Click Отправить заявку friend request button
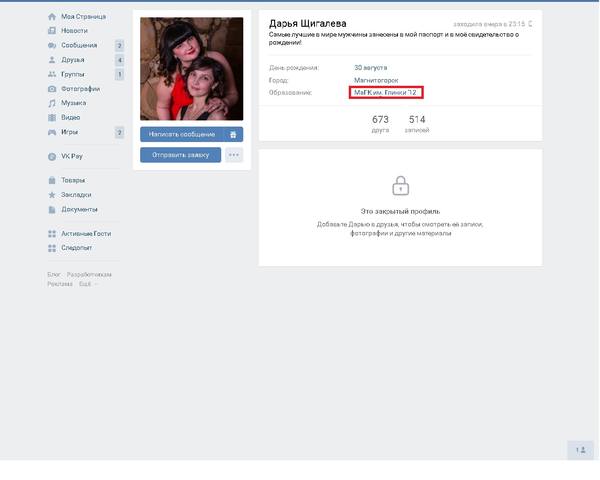 (x=180, y=155)
